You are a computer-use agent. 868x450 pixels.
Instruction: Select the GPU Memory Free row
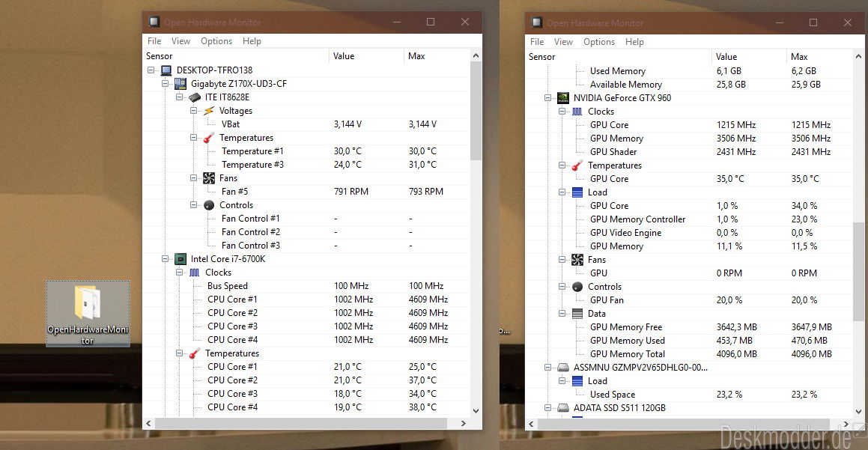(x=689, y=327)
